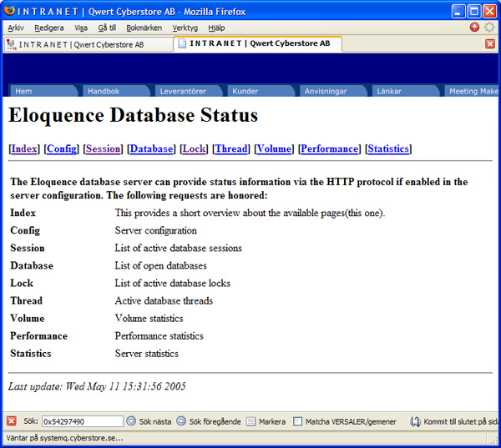The height and width of the screenshot is (448, 501).
Task: Minimize the Firefox window
Action: (x=458, y=12)
